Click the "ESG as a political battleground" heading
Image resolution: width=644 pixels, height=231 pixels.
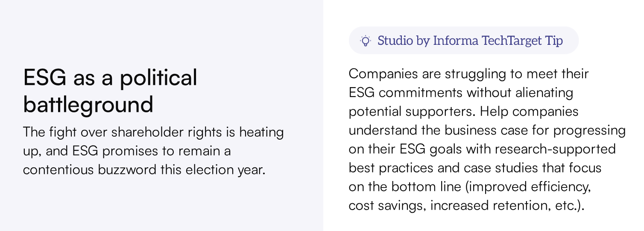[x=110, y=91]
